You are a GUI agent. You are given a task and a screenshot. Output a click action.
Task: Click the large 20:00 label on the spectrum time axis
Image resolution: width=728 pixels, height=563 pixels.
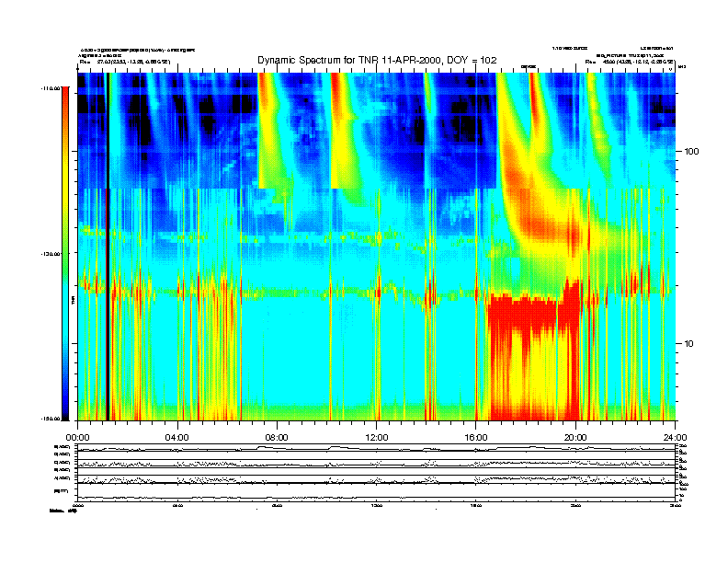(x=575, y=438)
